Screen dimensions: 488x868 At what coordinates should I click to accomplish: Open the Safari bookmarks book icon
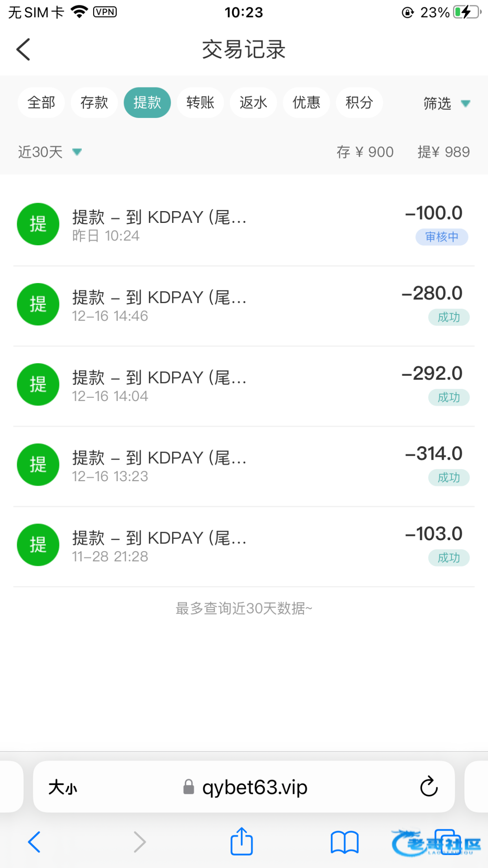(344, 842)
